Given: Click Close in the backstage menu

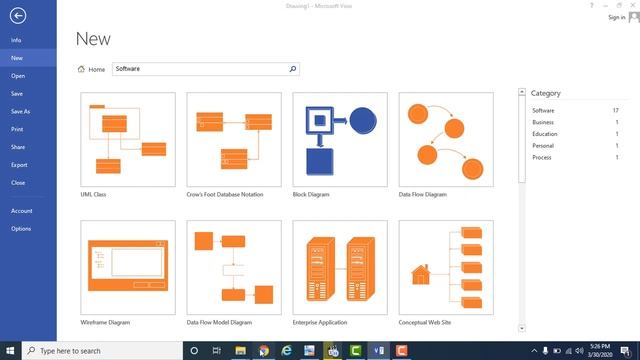Looking at the screenshot, I should click(28, 183).
